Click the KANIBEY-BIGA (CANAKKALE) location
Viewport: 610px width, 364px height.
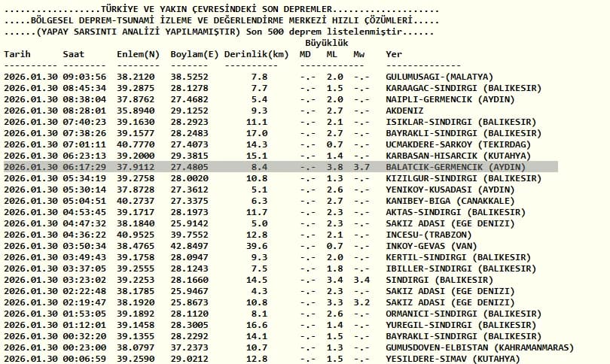[450, 202]
